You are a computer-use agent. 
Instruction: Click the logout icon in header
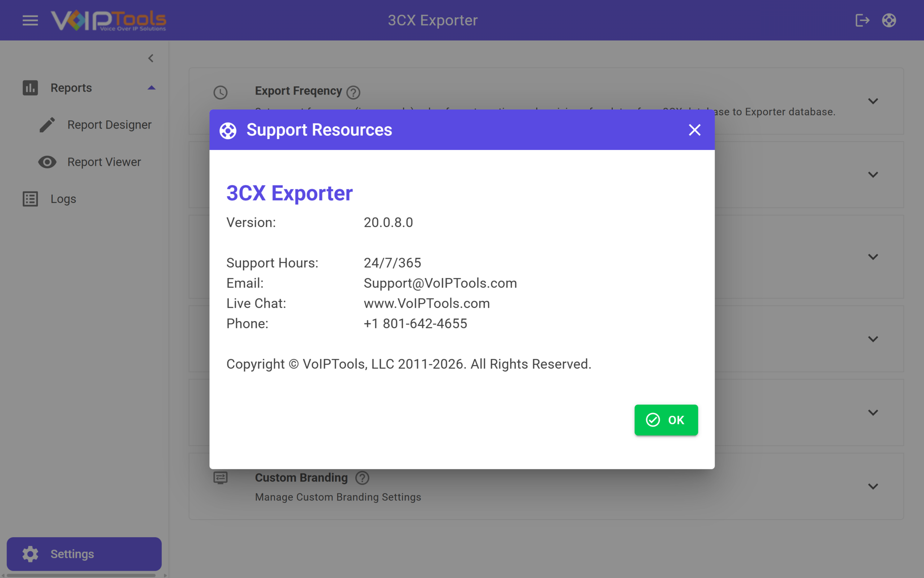coord(862,20)
